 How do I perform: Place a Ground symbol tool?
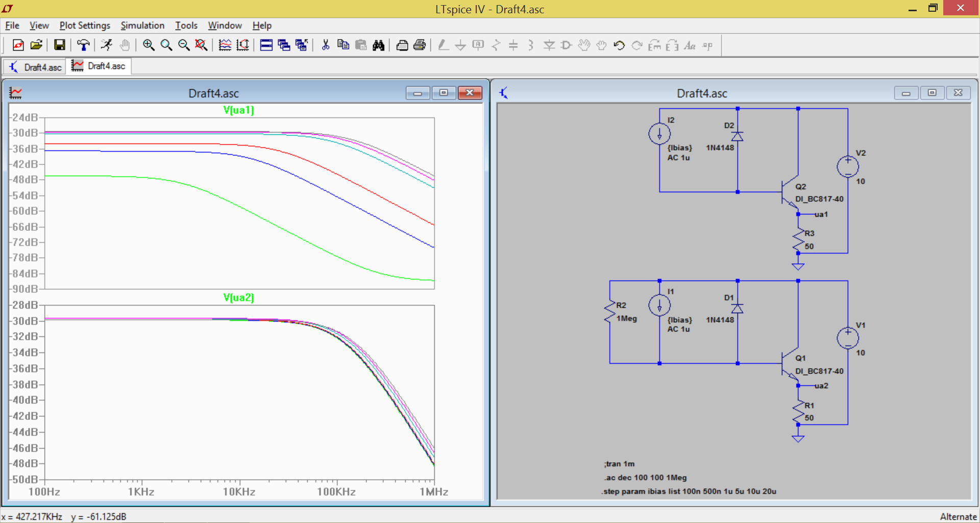click(460, 45)
